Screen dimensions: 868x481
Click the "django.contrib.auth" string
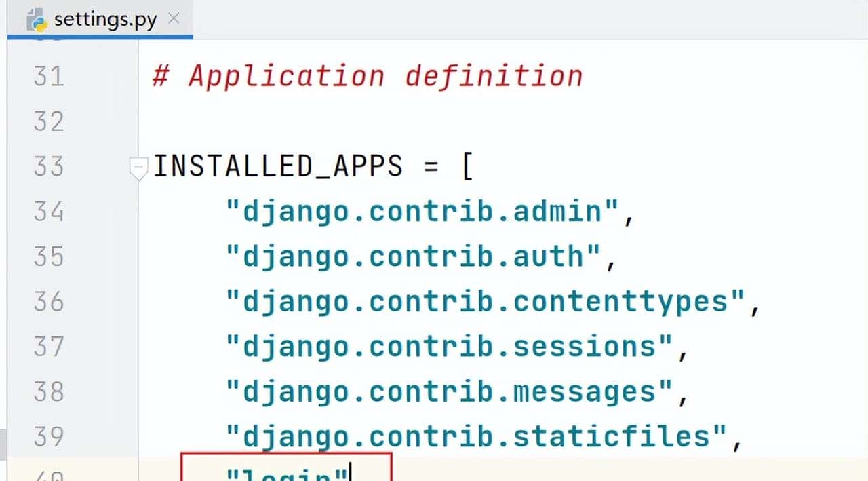click(414, 256)
